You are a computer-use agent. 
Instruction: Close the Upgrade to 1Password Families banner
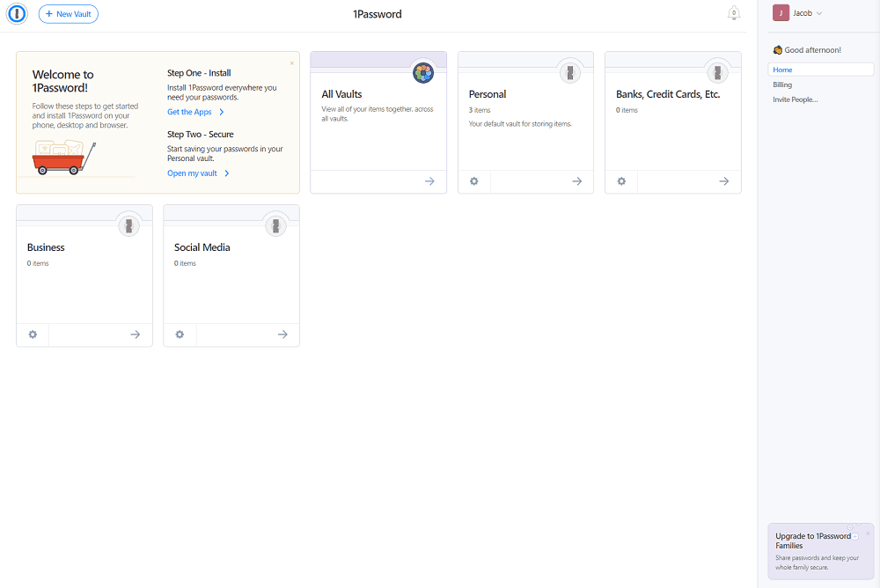[868, 533]
